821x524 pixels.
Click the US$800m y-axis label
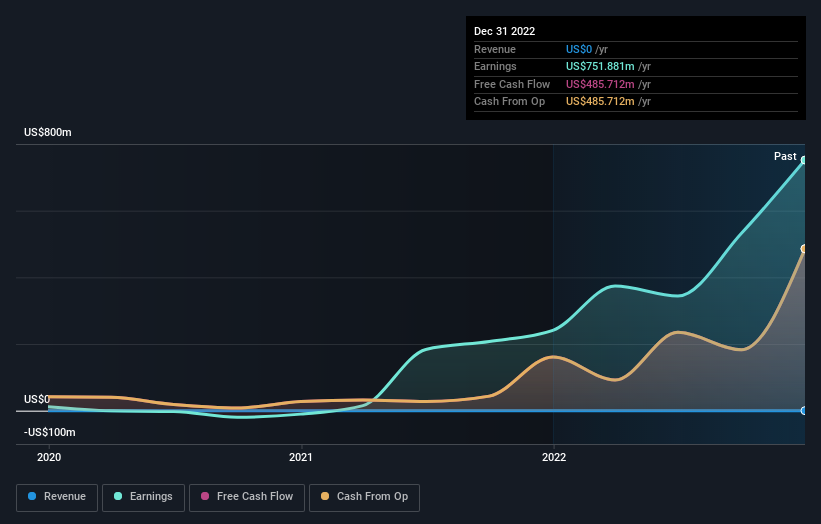(x=48, y=132)
